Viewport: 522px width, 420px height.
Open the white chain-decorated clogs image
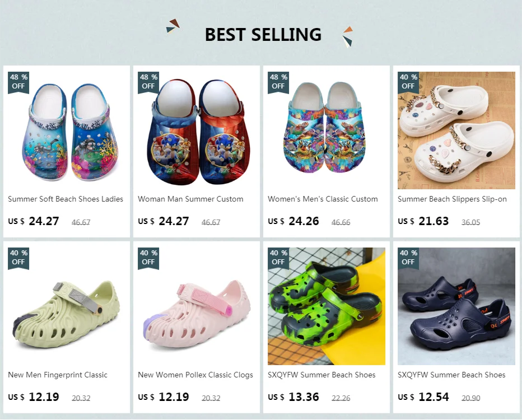[456, 130]
